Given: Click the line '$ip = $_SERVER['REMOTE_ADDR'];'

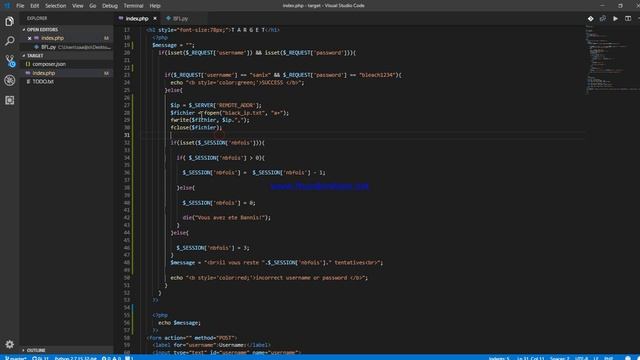Looking at the screenshot, I should click(216, 105).
